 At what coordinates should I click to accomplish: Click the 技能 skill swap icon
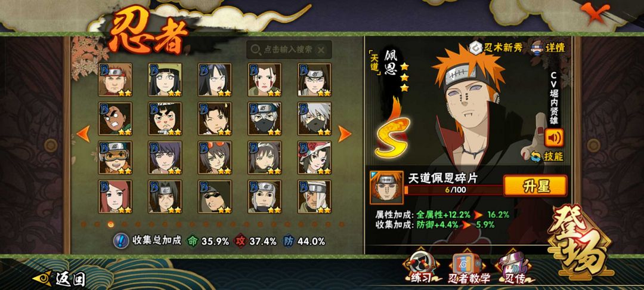pos(547,156)
